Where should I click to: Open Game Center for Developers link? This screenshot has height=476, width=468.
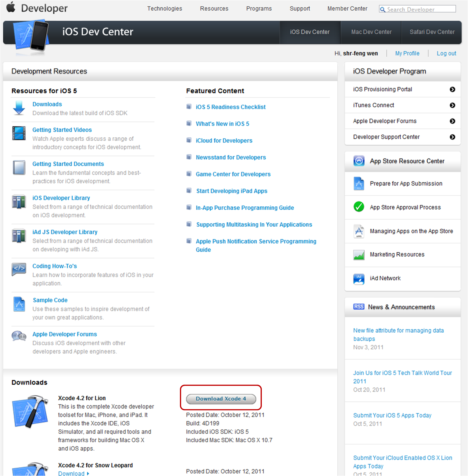(233, 174)
